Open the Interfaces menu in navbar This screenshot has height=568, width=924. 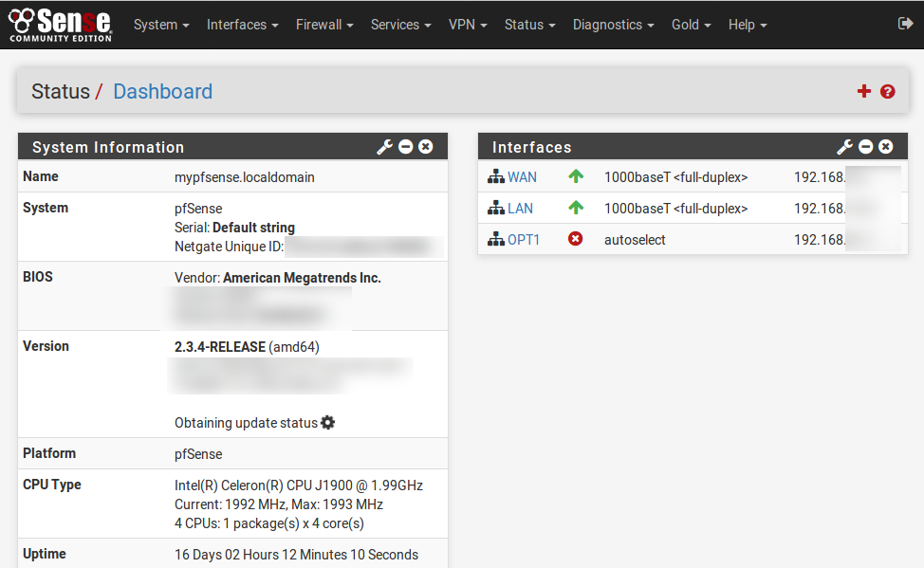tap(242, 25)
